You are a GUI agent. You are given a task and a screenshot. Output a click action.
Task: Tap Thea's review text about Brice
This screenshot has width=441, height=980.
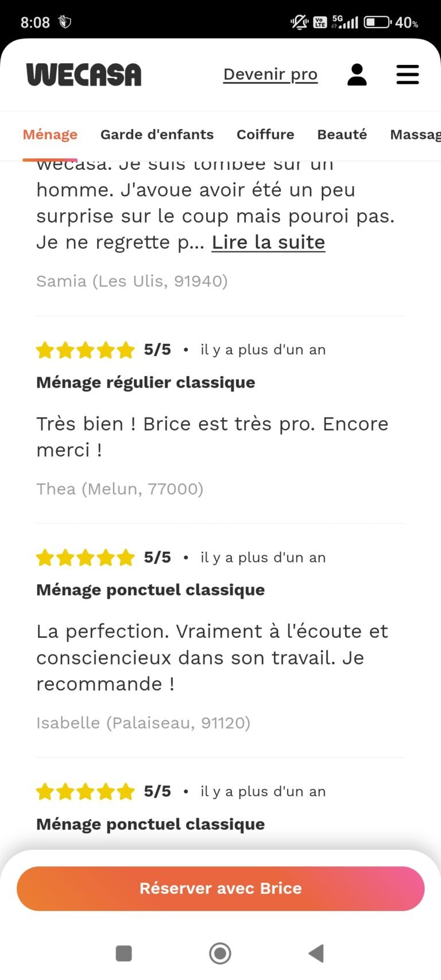point(212,437)
